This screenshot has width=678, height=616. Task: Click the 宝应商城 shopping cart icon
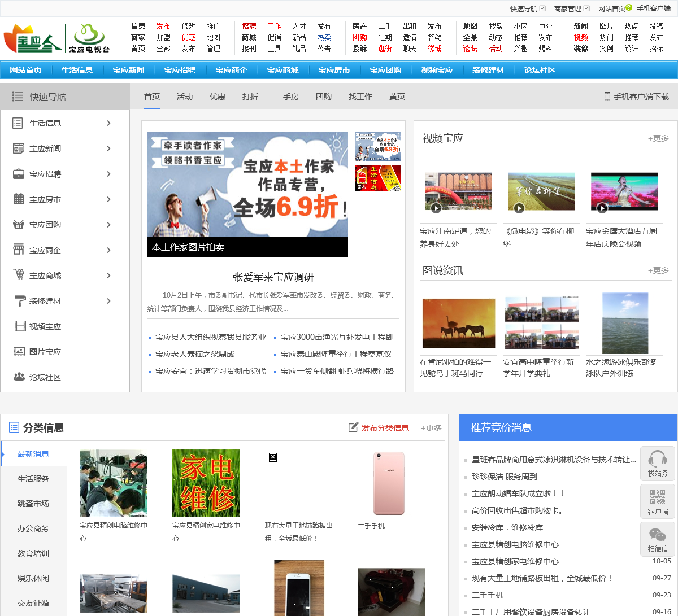[19, 275]
